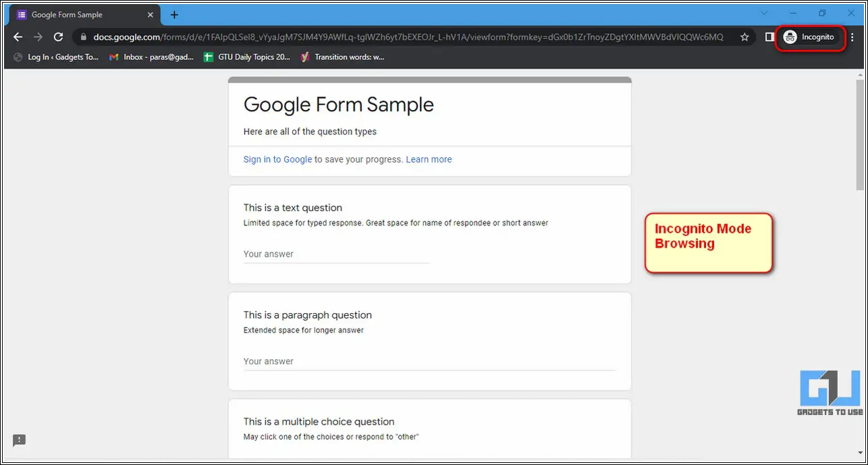868x465 pixels.
Task: Open the Inbox Gmail bookmark
Action: click(152, 57)
